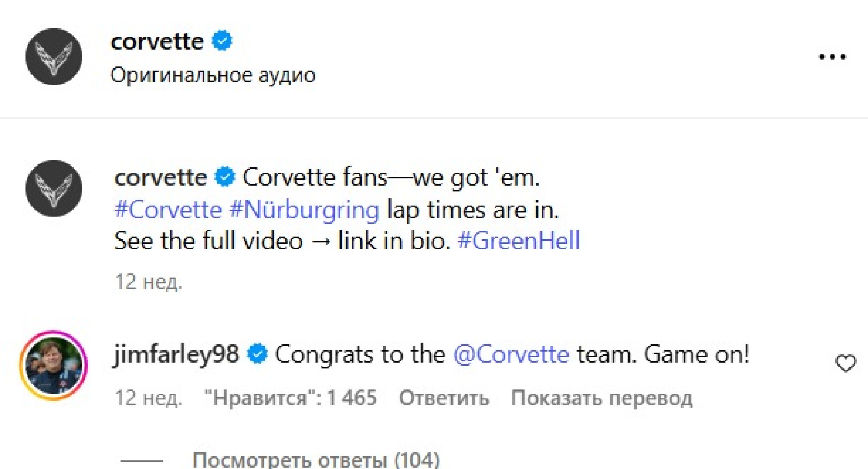This screenshot has height=469, width=868.
Task: Open the #Corvette hashtag
Action: pyautogui.click(x=168, y=210)
